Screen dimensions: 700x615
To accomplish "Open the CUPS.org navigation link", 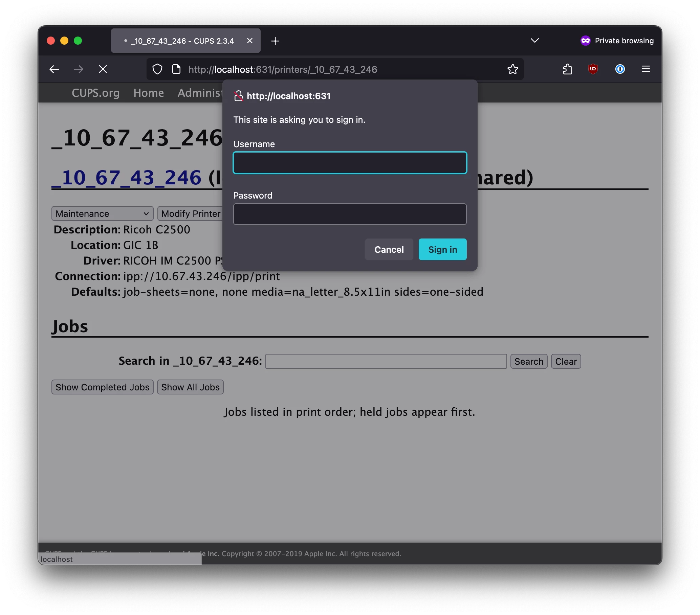I will click(x=95, y=93).
